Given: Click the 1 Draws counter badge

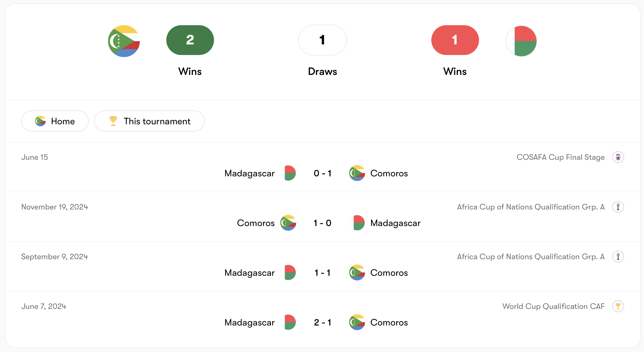Looking at the screenshot, I should (x=322, y=40).
